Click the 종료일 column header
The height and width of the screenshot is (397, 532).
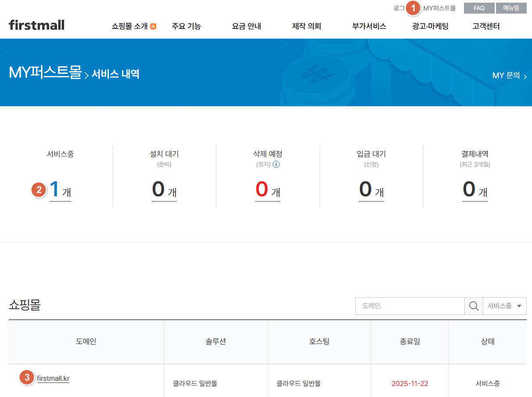point(410,342)
